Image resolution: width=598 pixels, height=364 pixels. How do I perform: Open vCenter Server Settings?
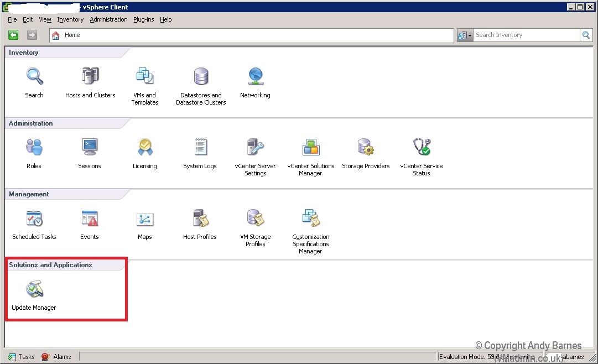pyautogui.click(x=255, y=147)
